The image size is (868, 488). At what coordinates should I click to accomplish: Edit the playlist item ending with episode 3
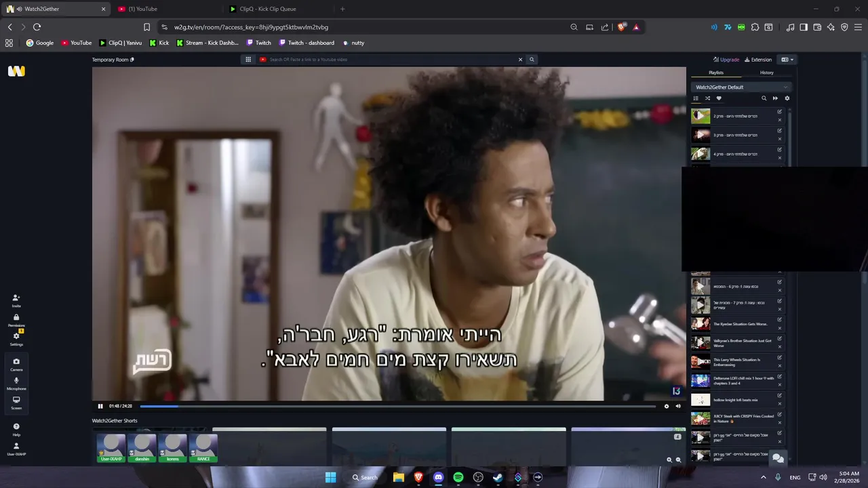click(780, 131)
